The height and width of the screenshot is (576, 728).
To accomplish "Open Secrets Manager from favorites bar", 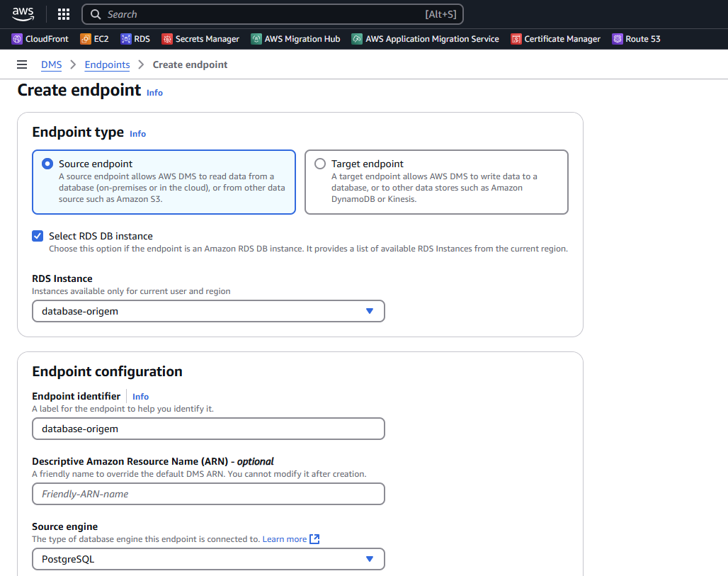I will [x=200, y=39].
